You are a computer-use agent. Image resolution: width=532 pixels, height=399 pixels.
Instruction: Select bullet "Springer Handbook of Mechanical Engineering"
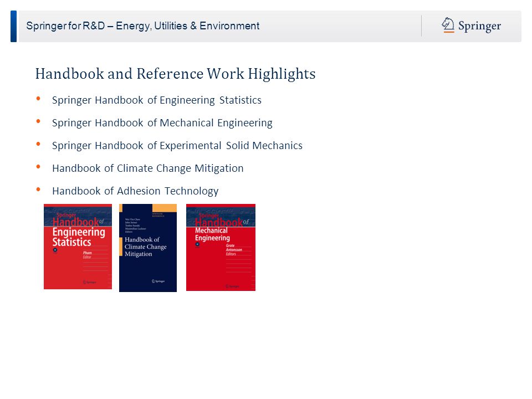tap(162, 123)
